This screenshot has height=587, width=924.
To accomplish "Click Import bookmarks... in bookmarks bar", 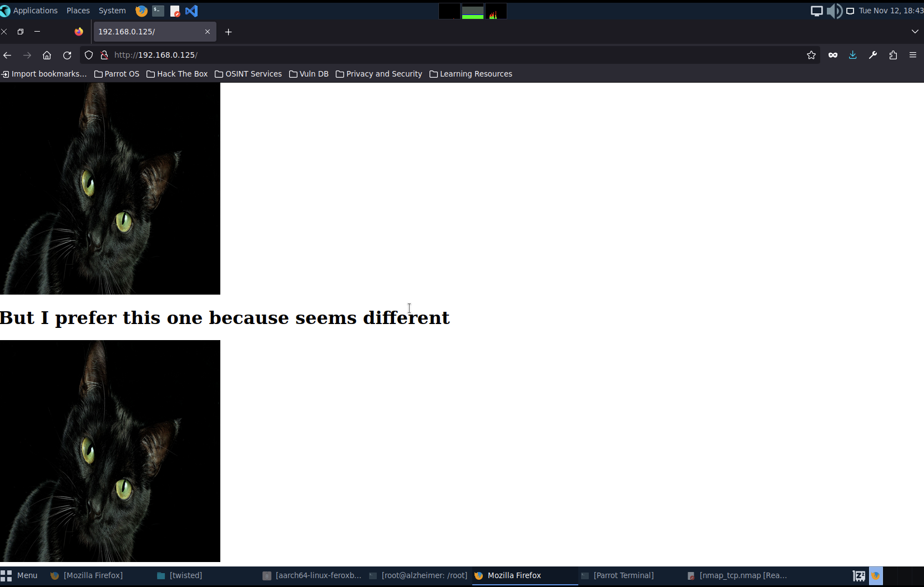I will tap(44, 74).
